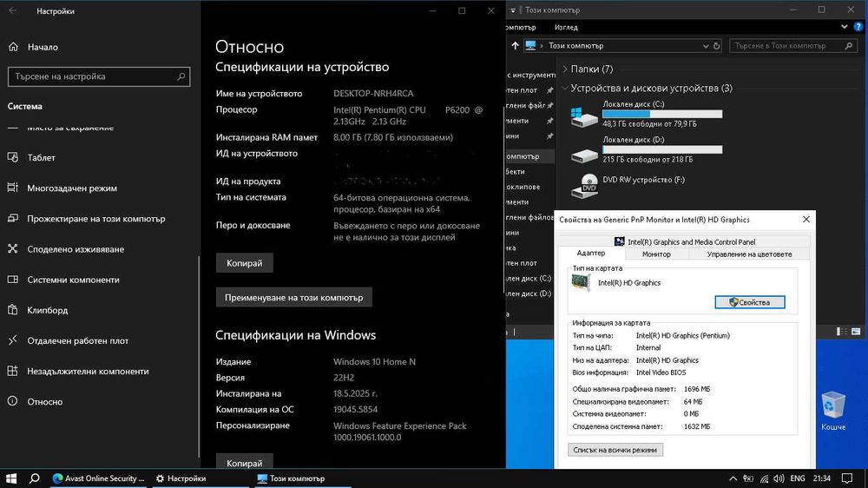Switch Explorer to large icons view
This screenshot has width=868, height=488.
tap(856, 331)
